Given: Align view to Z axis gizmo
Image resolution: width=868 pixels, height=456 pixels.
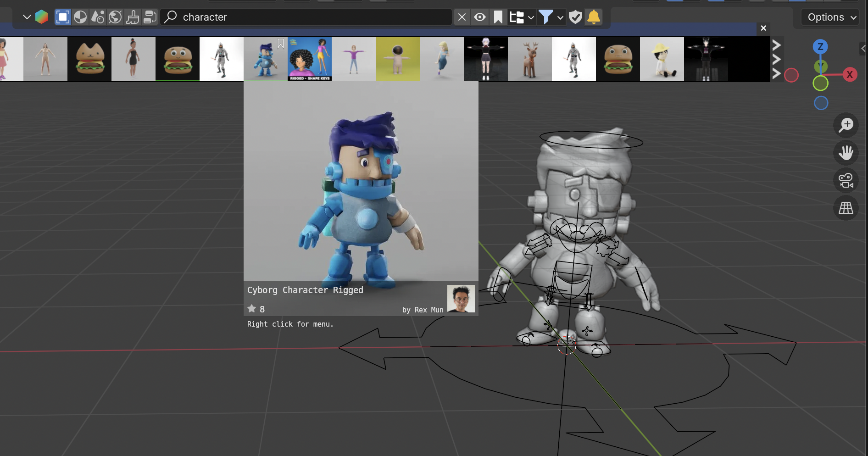Looking at the screenshot, I should tap(820, 46).
